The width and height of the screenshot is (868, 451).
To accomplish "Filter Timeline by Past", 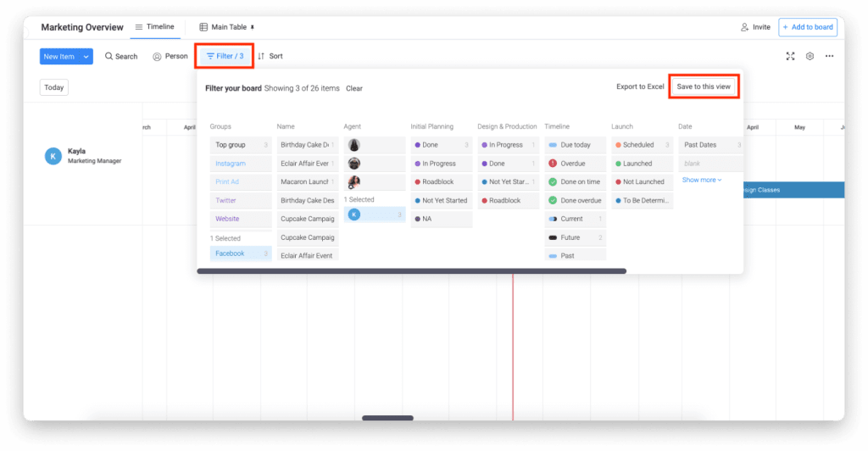I will [x=576, y=255].
